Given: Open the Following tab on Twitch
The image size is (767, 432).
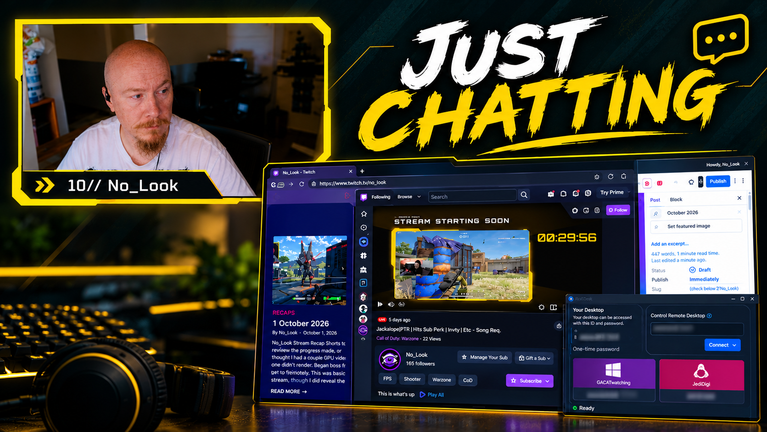Looking at the screenshot, I should (381, 197).
